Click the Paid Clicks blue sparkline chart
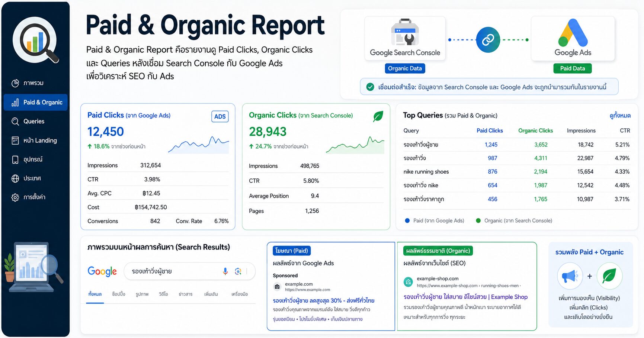Image resolution: width=644 pixels, height=338 pixels. 199,145
